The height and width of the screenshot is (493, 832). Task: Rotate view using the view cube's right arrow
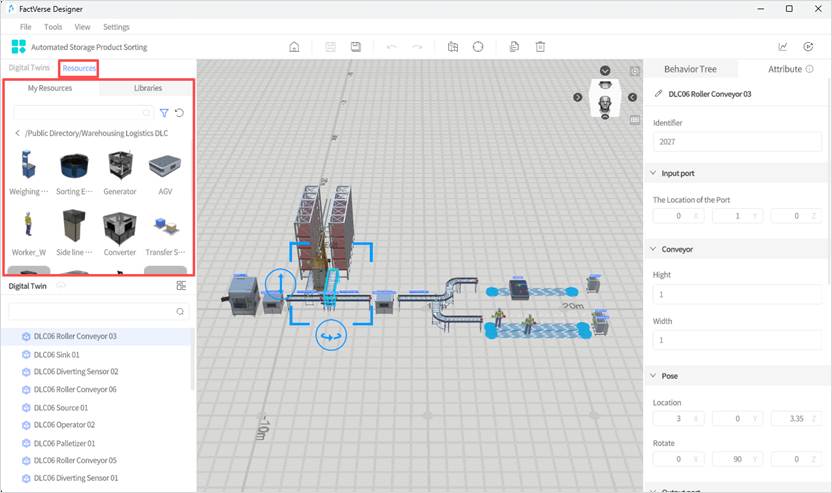[633, 97]
